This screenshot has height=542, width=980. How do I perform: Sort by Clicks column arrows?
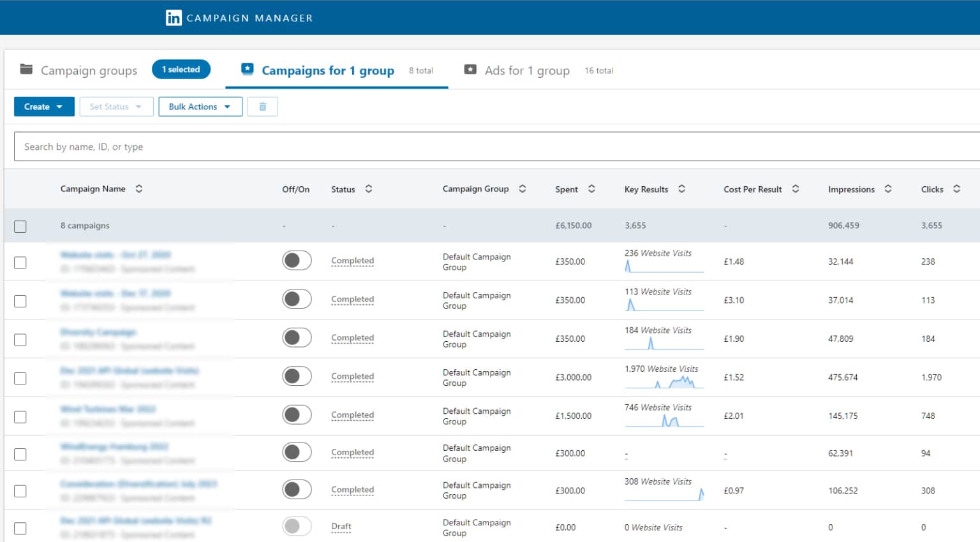click(x=956, y=189)
